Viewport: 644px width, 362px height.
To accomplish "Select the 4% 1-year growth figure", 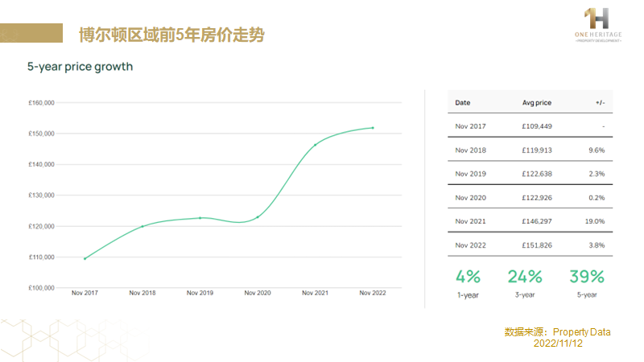I will (x=468, y=277).
